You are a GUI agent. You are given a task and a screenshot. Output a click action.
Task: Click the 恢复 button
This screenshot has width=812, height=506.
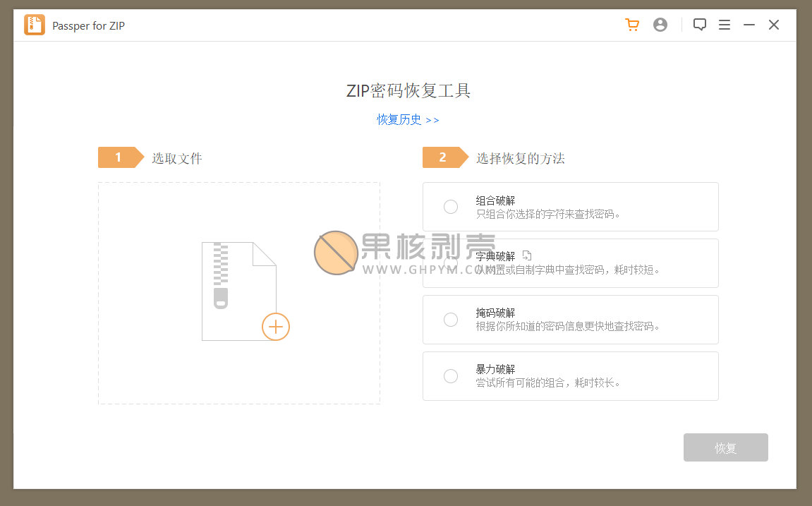(x=725, y=447)
